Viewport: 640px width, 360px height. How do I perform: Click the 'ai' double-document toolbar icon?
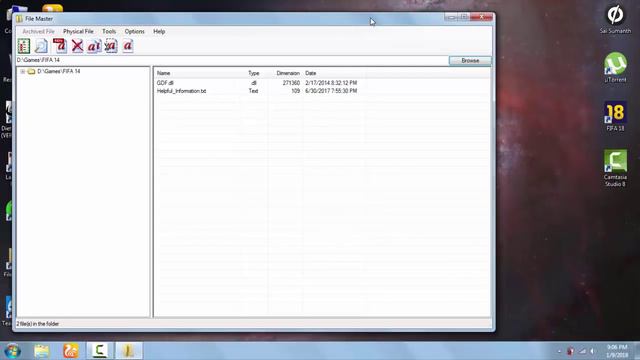tap(94, 46)
